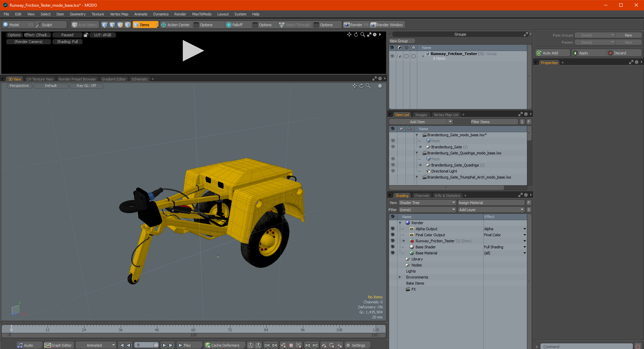Toggle visibility of Runway_Friction_Tester group
This screenshot has height=349, width=644.
pyautogui.click(x=392, y=56)
